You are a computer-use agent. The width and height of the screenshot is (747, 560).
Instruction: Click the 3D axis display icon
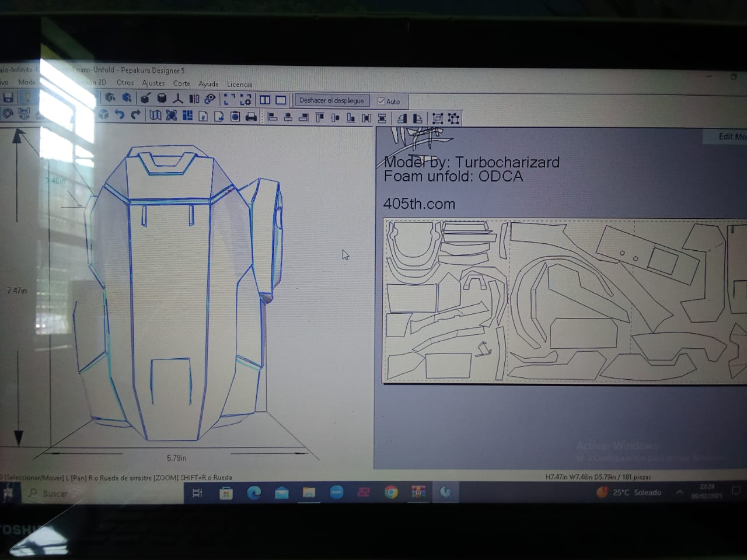[x=178, y=99]
